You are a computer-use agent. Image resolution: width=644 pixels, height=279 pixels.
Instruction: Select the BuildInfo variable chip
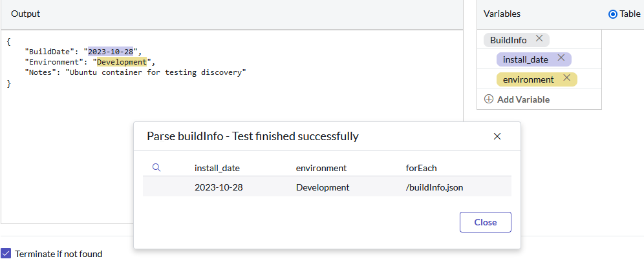tap(508, 40)
